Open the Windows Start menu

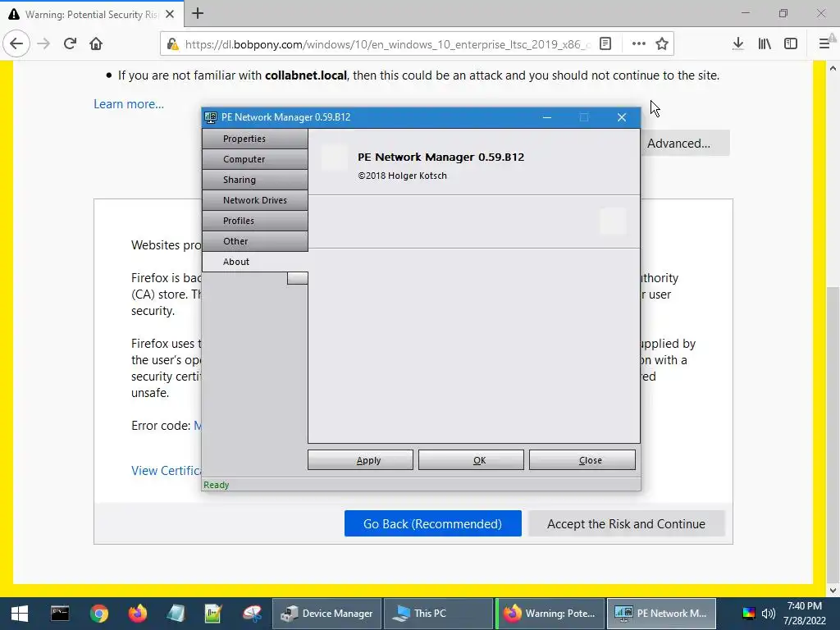coord(20,614)
